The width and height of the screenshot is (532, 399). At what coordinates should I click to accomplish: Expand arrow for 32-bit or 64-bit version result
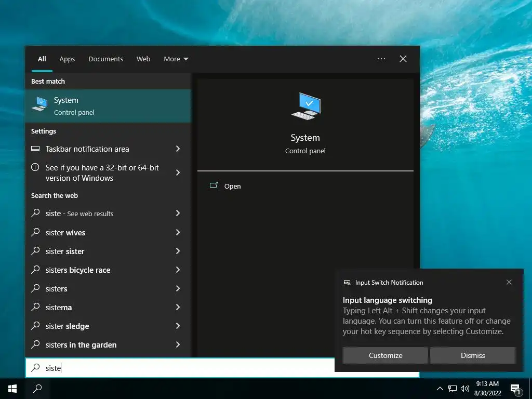tap(178, 172)
